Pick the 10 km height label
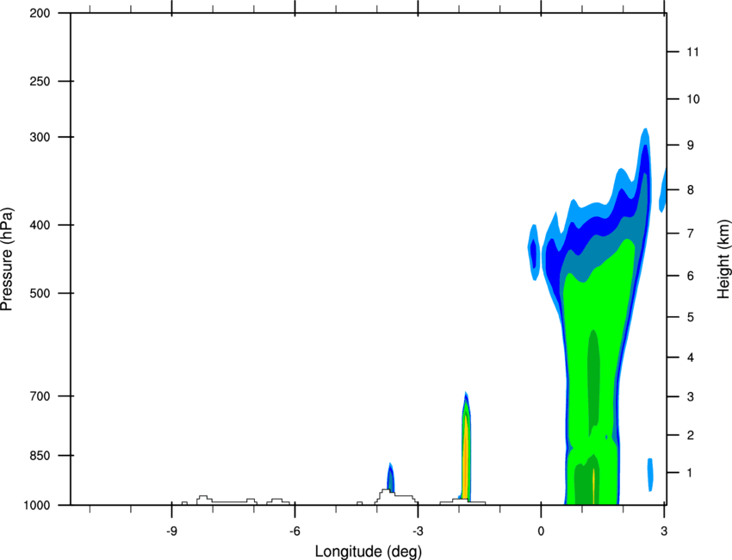Image resolution: width=732 pixels, height=560 pixels. click(x=692, y=99)
